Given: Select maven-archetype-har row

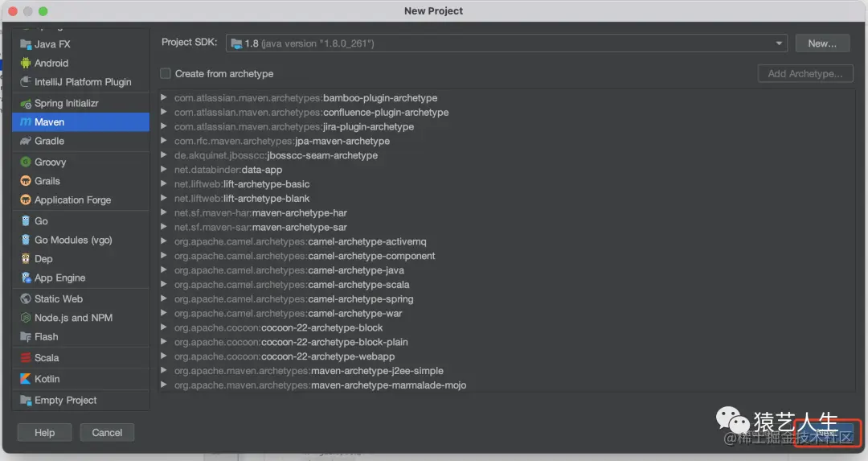Looking at the screenshot, I should click(506, 212).
